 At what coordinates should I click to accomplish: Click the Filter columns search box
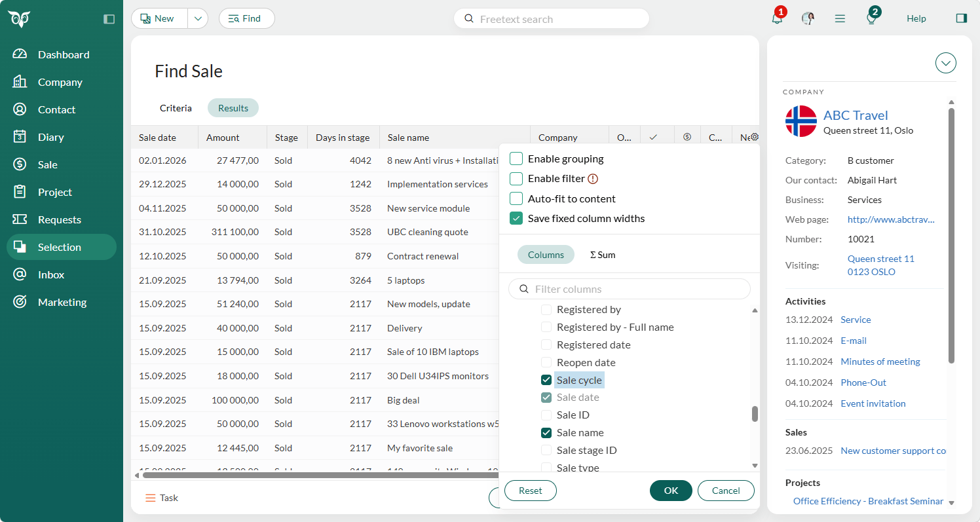pyautogui.click(x=630, y=289)
